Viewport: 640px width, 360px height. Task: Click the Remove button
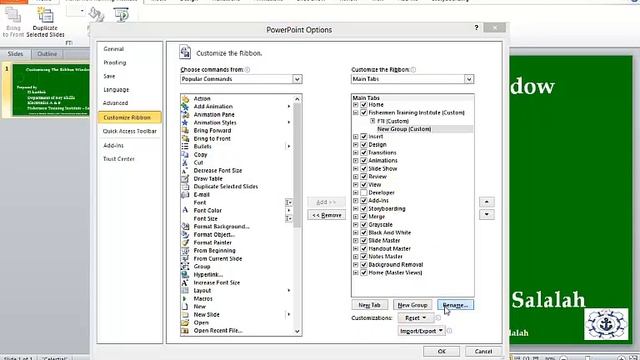327,215
